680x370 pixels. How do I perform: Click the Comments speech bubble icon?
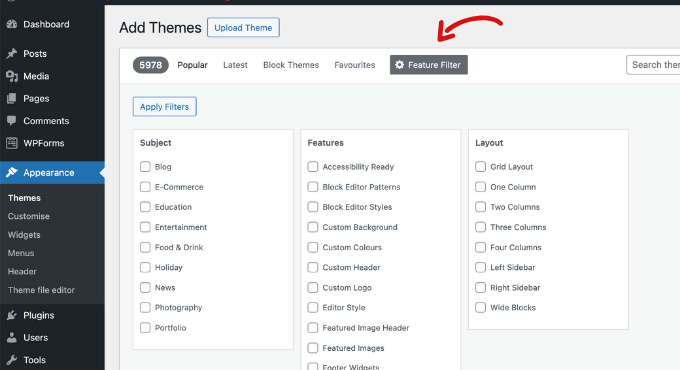coord(12,121)
